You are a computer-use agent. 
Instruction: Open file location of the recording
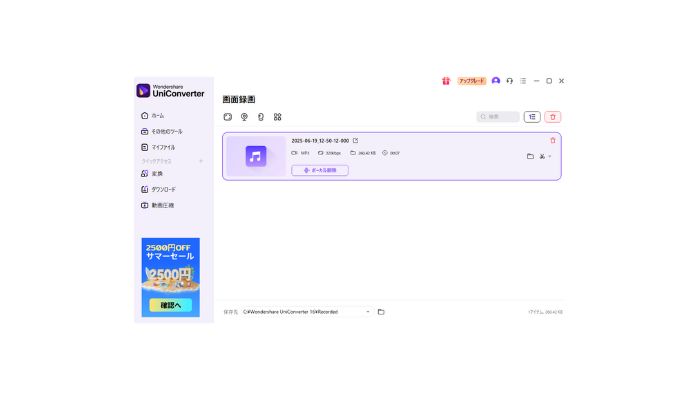[x=530, y=156]
